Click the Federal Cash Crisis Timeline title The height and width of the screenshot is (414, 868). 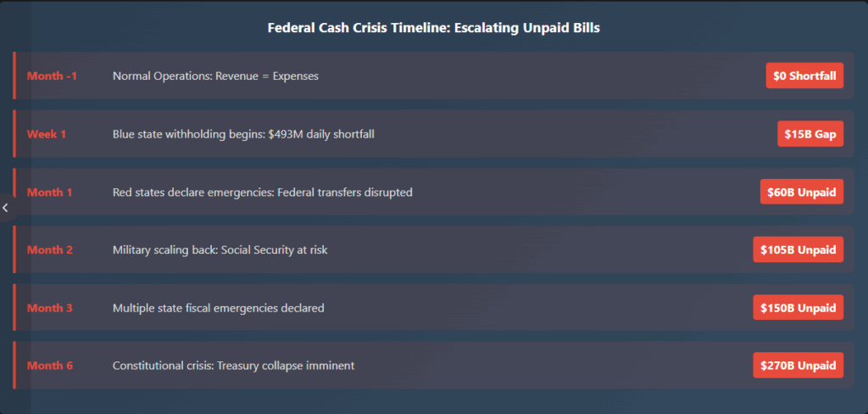click(x=433, y=27)
